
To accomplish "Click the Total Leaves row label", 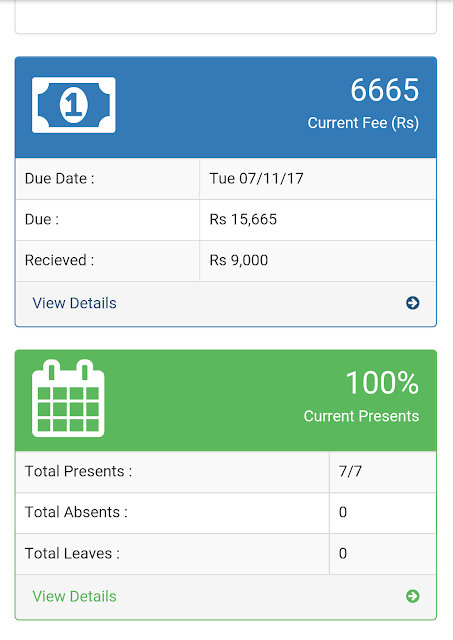I will pyautogui.click(x=72, y=553).
